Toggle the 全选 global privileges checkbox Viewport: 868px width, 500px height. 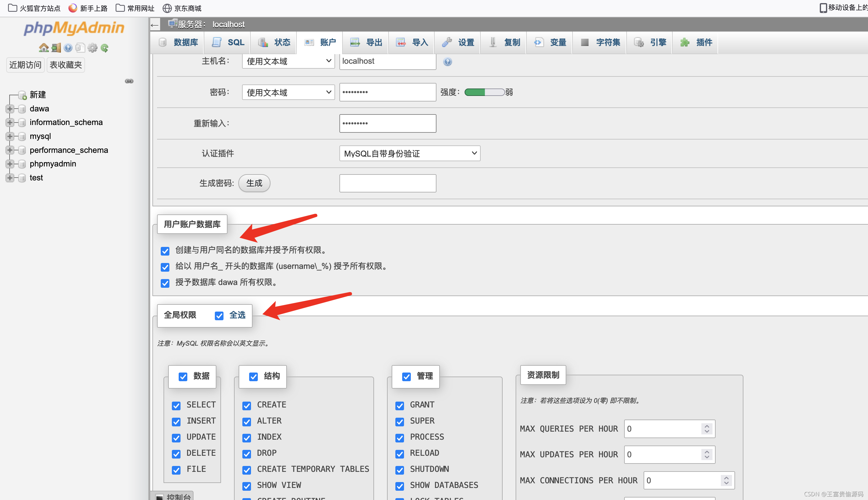(219, 316)
